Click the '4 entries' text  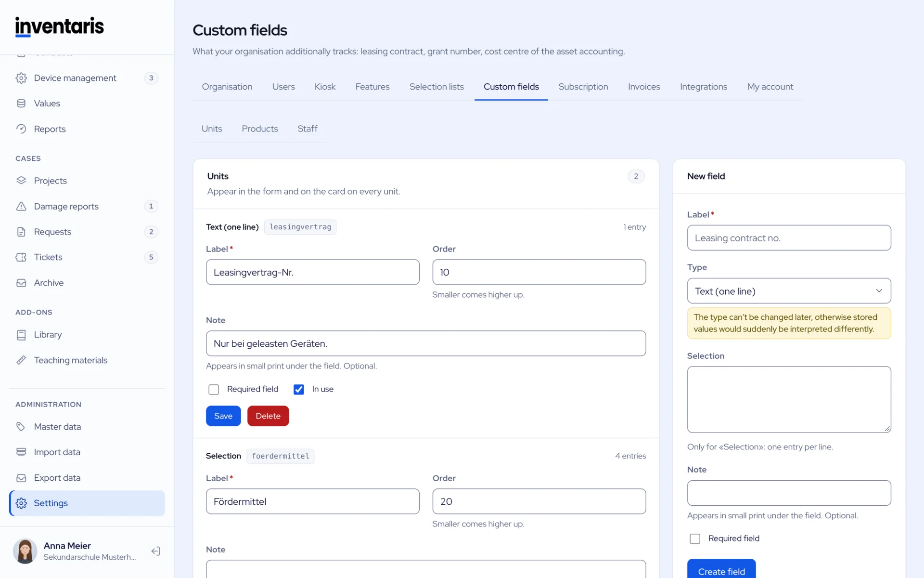630,456
